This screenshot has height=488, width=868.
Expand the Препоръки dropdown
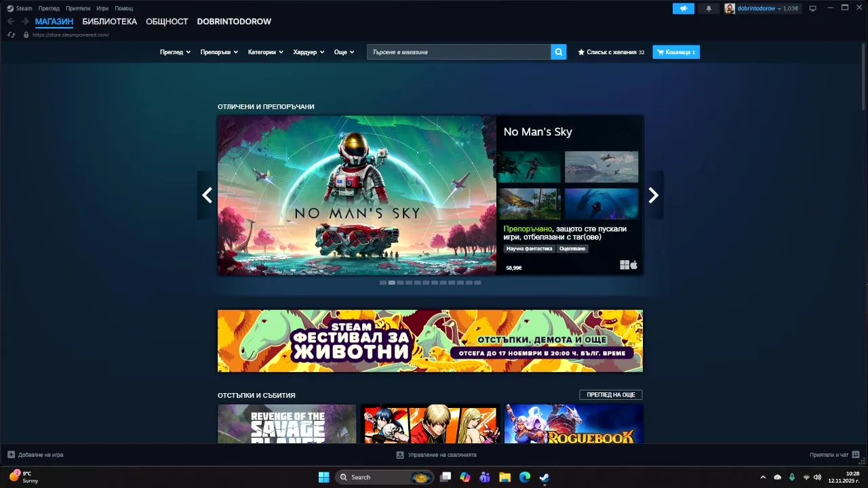219,52
